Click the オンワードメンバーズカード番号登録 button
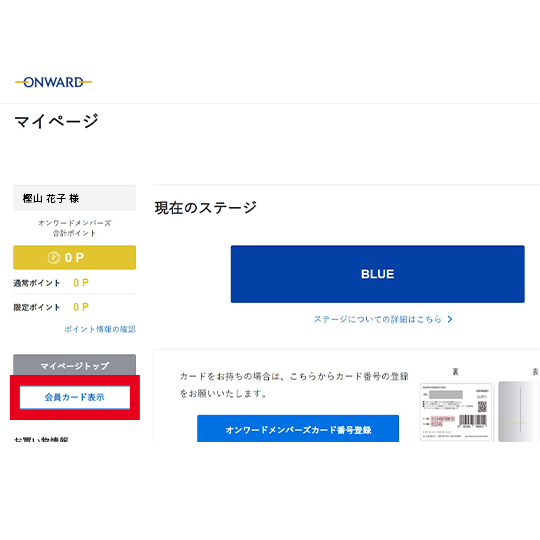Screen dimensions: 540x540 tap(298, 429)
